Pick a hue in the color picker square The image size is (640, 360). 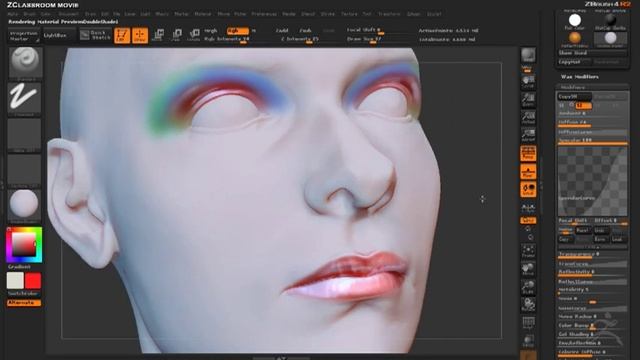(24, 245)
